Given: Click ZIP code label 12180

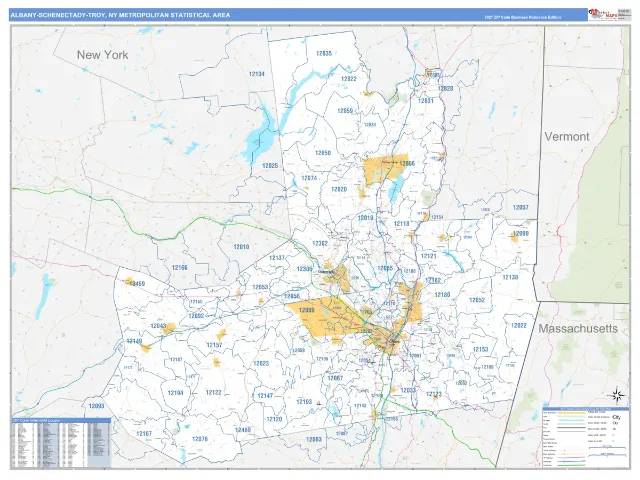Looking at the screenshot, I should 442,295.
